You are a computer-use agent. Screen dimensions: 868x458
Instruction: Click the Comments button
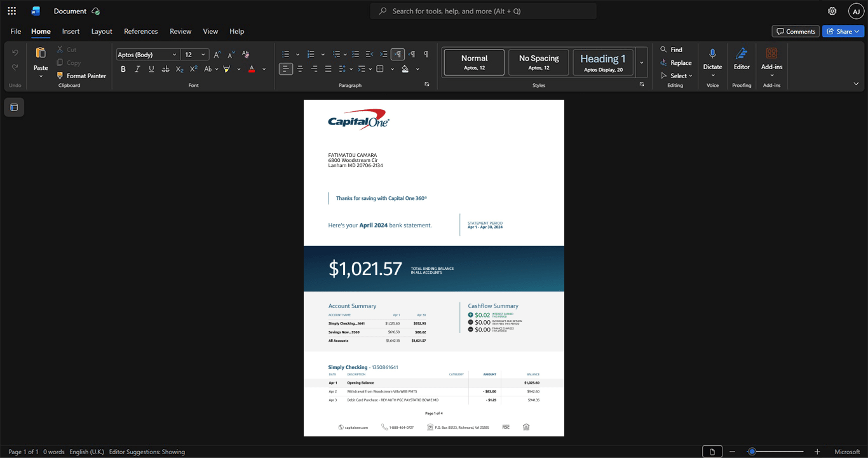796,31
